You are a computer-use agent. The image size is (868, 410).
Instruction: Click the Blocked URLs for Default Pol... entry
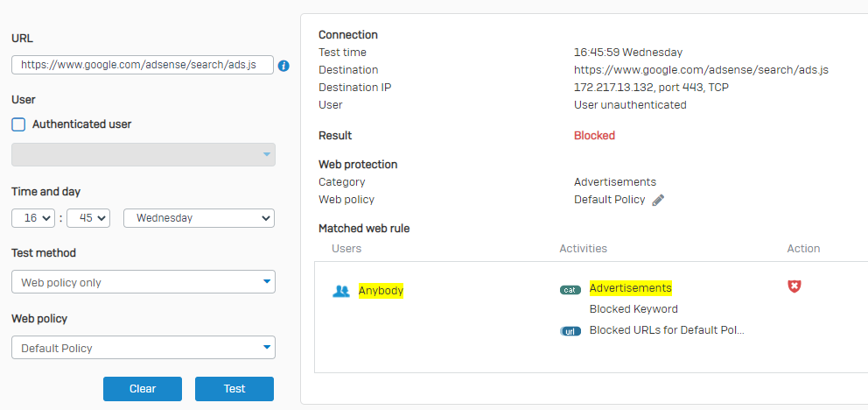667,330
